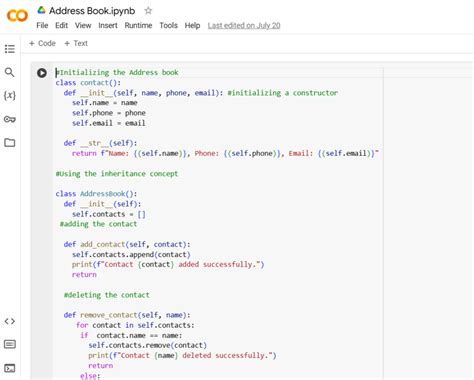Click the def __str__(self) line
474x380 pixels.
tap(100, 143)
